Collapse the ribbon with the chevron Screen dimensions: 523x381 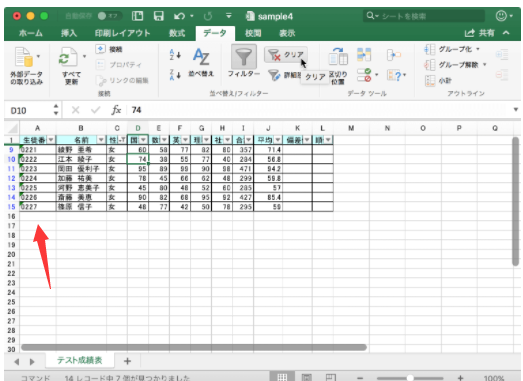tap(506, 33)
